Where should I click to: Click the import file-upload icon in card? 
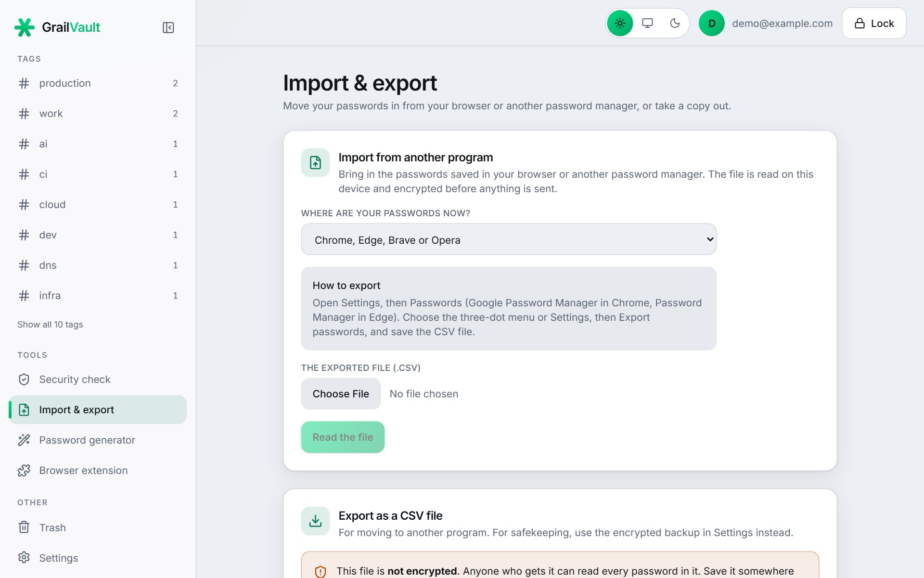click(315, 163)
